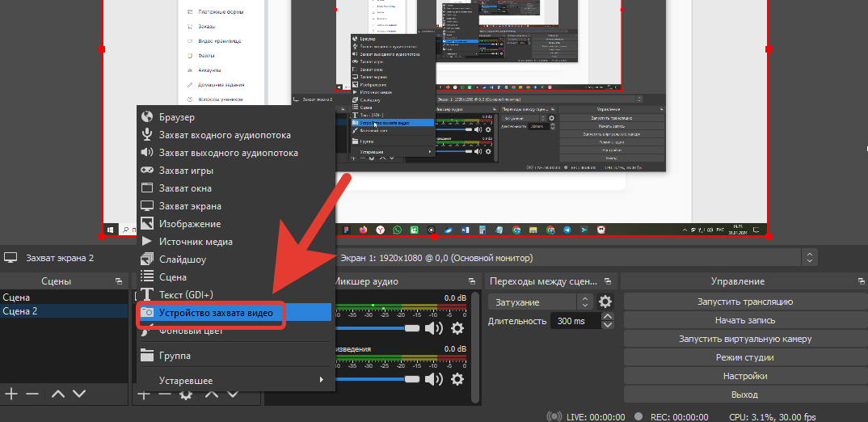Open settings gear of playback device channel

[x=457, y=379]
